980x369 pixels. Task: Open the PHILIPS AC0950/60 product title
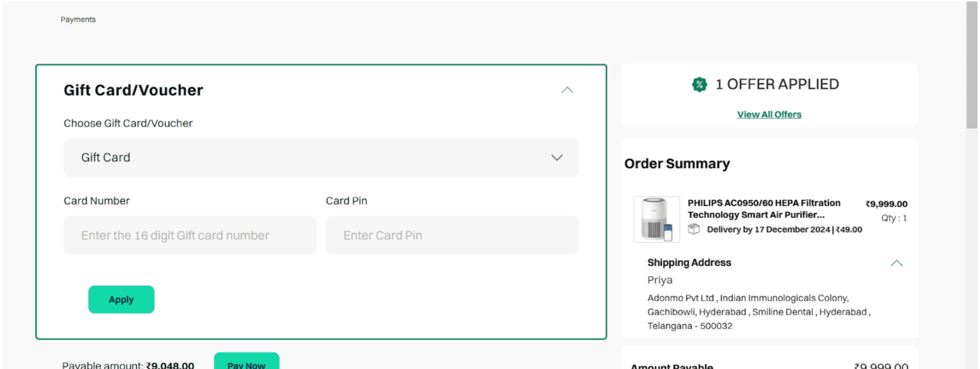coord(764,208)
